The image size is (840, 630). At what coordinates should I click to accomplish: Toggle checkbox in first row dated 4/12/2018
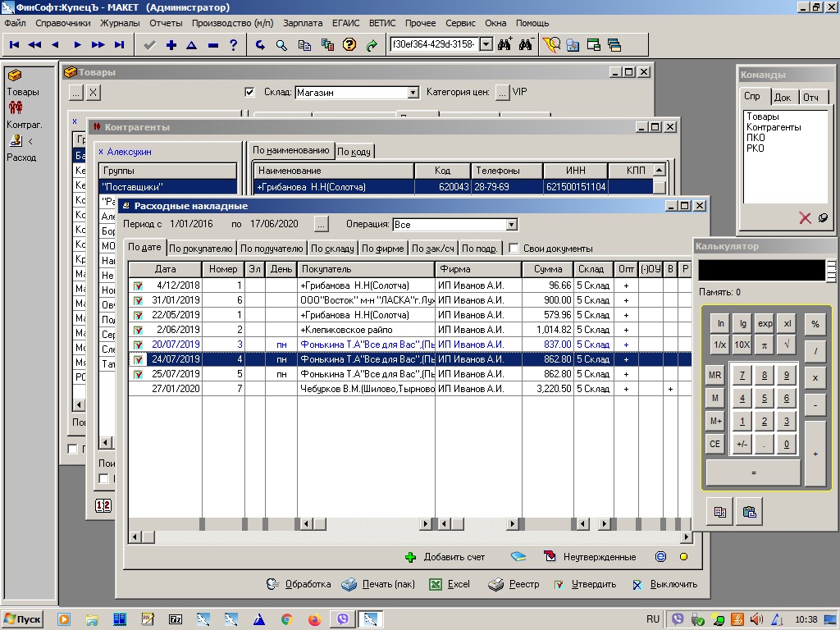(x=138, y=285)
